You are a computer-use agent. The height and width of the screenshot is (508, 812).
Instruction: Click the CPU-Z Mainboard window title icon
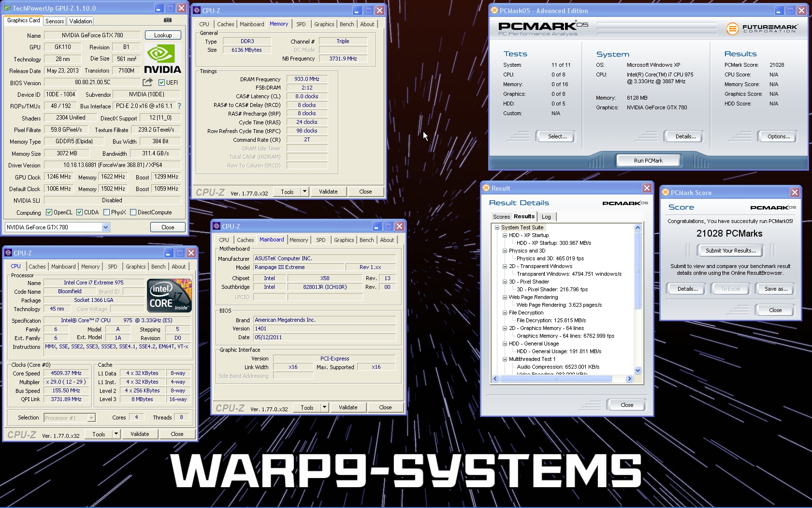click(x=217, y=226)
